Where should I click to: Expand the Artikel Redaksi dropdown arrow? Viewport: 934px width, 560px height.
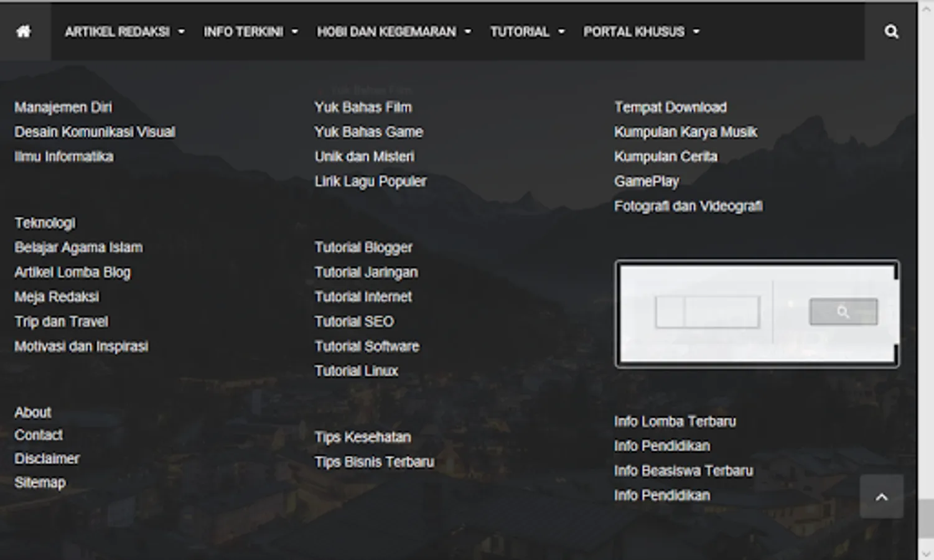(181, 32)
